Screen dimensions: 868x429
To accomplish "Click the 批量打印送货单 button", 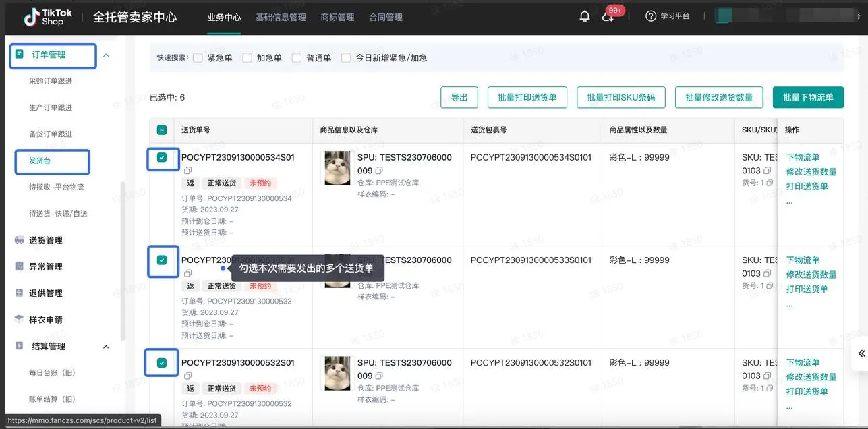I will [x=527, y=97].
